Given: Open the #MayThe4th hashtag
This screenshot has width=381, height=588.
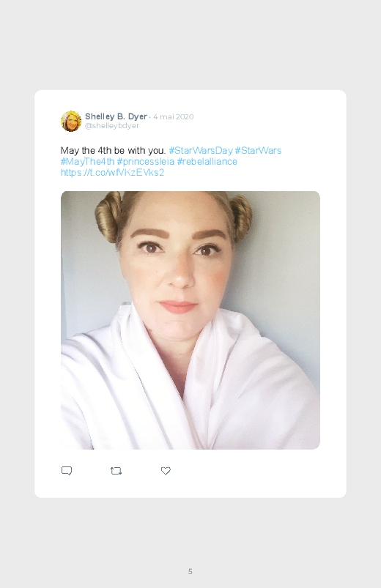Looking at the screenshot, I should (87, 162).
